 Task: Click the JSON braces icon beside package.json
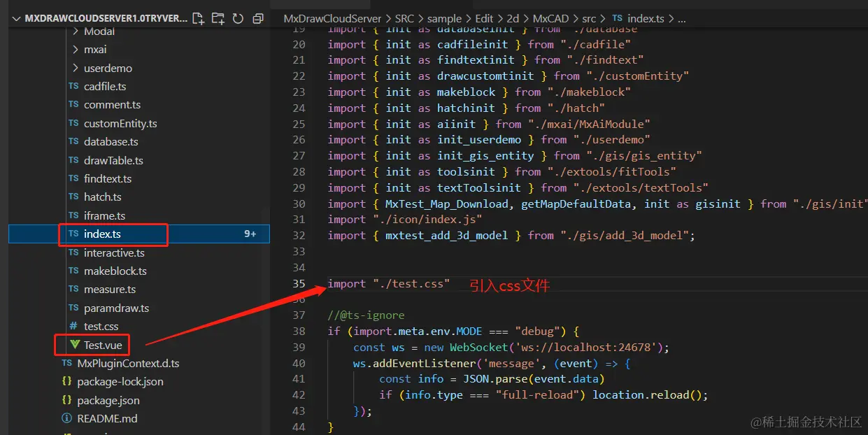click(x=67, y=401)
